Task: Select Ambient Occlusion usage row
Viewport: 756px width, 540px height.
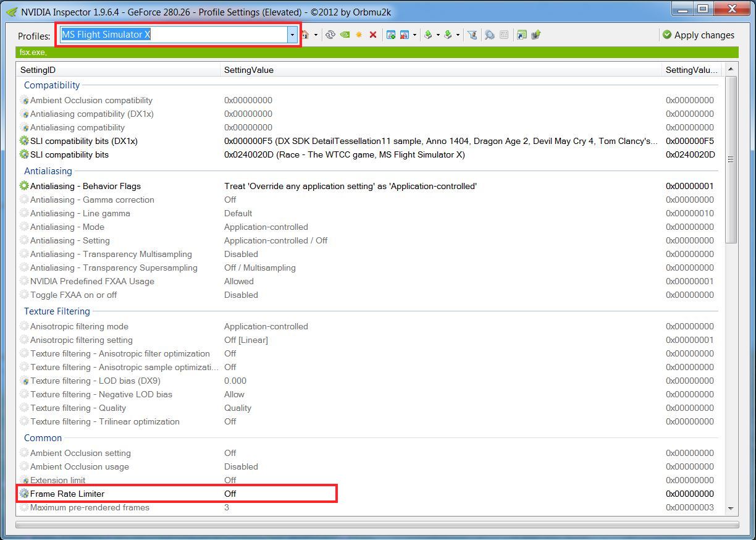Action: click(368, 466)
